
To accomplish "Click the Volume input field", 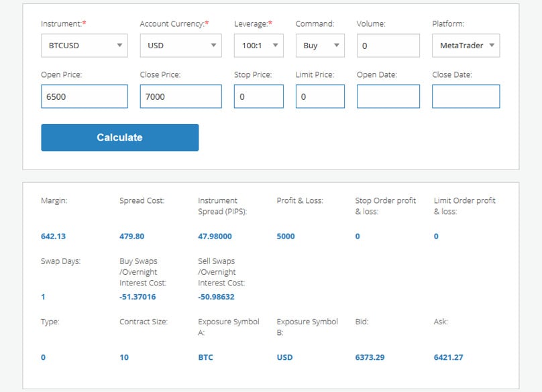I will [x=388, y=46].
